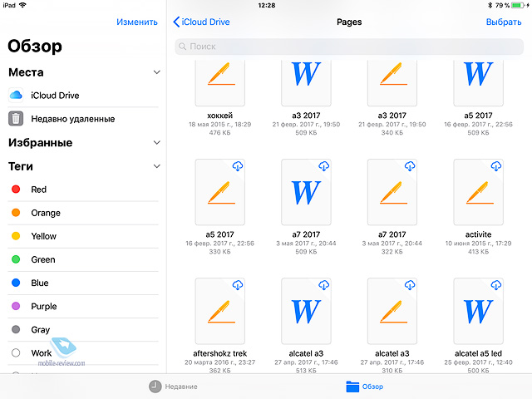Select the Yellow tag
The image size is (532, 399).
tap(83, 236)
